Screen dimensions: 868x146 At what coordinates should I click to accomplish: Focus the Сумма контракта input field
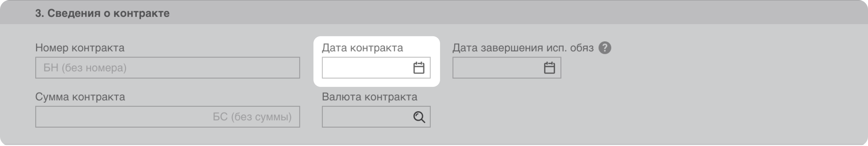pyautogui.click(x=121, y=117)
